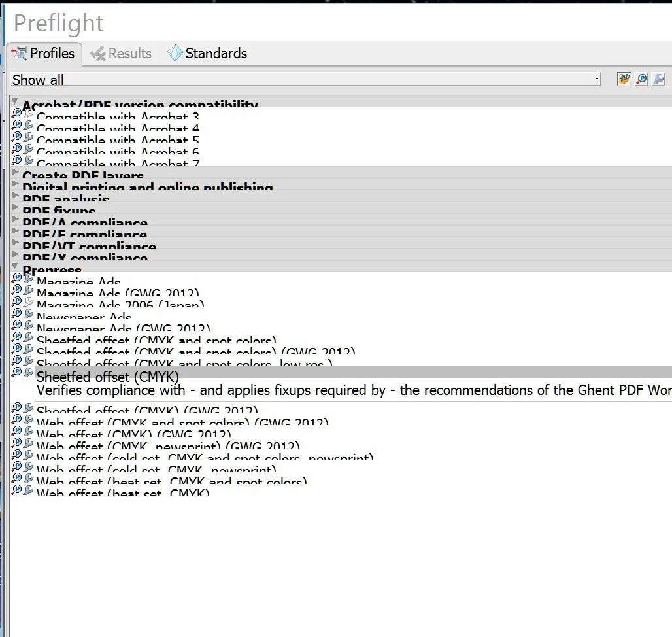The width and height of the screenshot is (672, 637).
Task: Select Web offset (CMYK) (GWG 2012) profile
Action: (134, 433)
